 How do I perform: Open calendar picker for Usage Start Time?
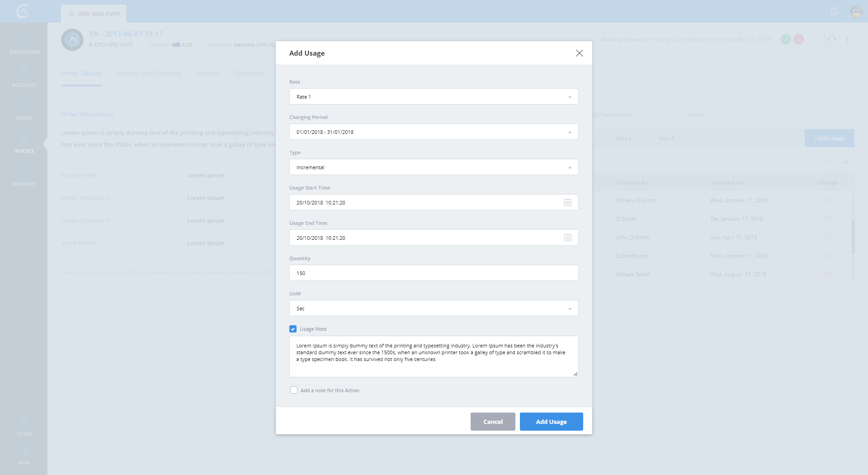[x=567, y=203]
